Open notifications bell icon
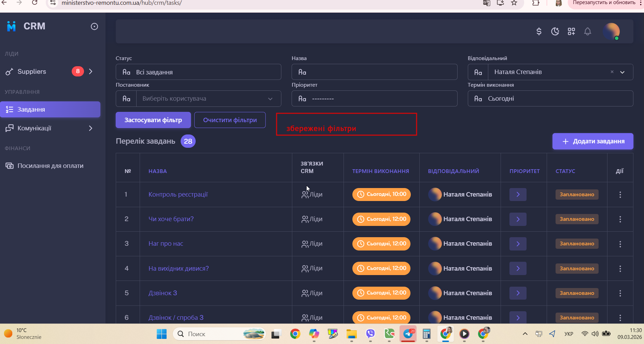 pos(588,31)
